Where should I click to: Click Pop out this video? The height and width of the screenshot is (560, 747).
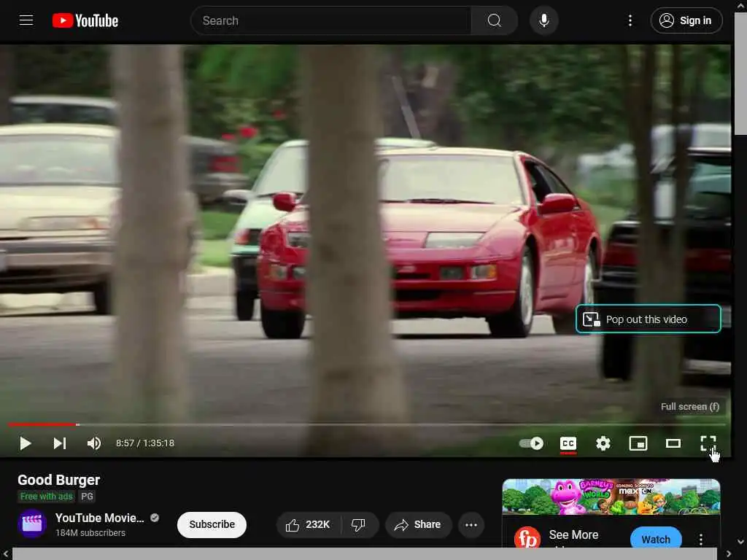(648, 319)
